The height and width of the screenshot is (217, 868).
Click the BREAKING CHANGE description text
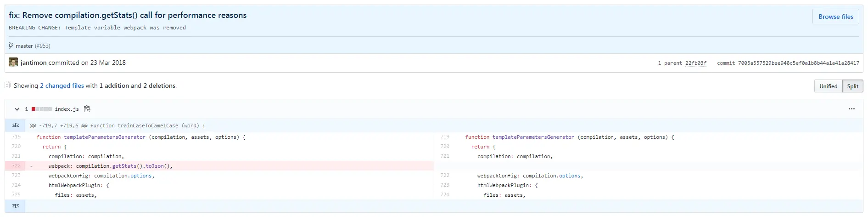[x=97, y=28]
